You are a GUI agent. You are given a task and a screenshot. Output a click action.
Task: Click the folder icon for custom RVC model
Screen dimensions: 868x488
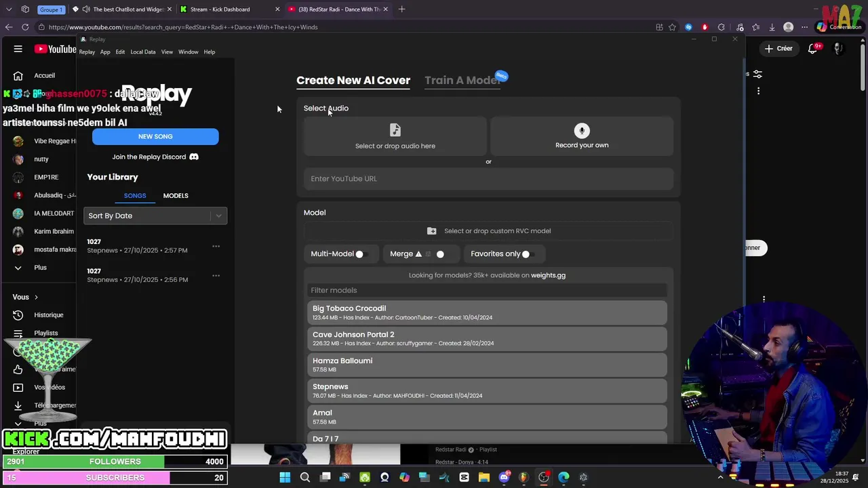coord(432,231)
